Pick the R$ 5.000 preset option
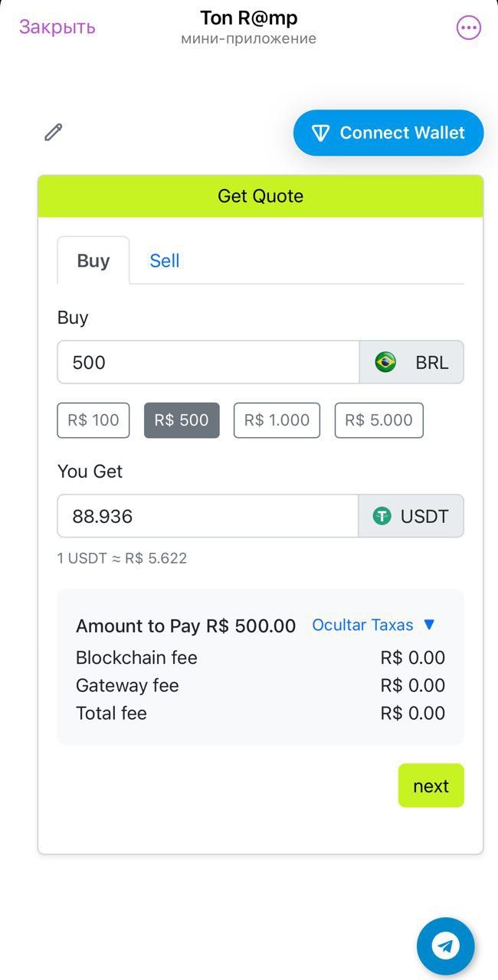The image size is (498, 980). pos(378,420)
